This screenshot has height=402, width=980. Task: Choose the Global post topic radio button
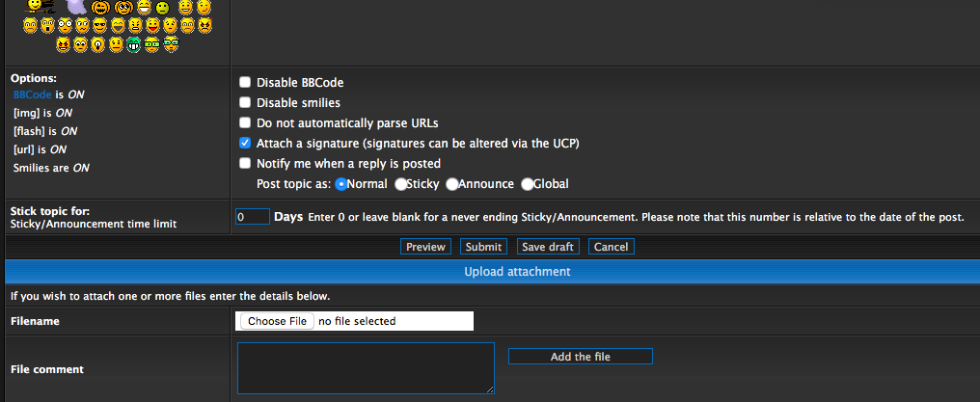point(528,183)
